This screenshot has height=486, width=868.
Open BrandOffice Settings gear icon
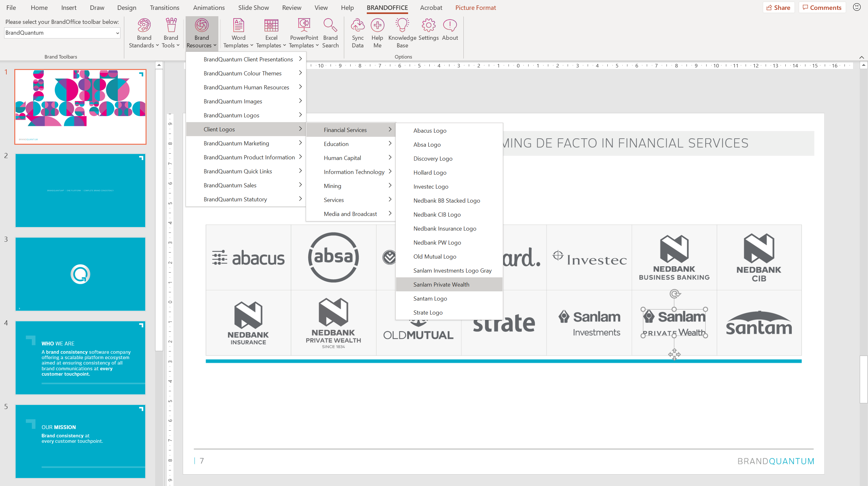(x=428, y=26)
